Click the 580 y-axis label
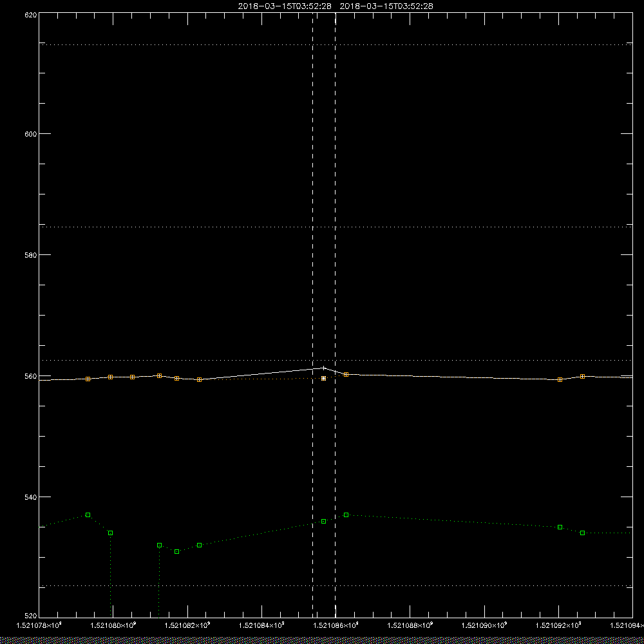This screenshot has height=644, width=644. [31, 254]
